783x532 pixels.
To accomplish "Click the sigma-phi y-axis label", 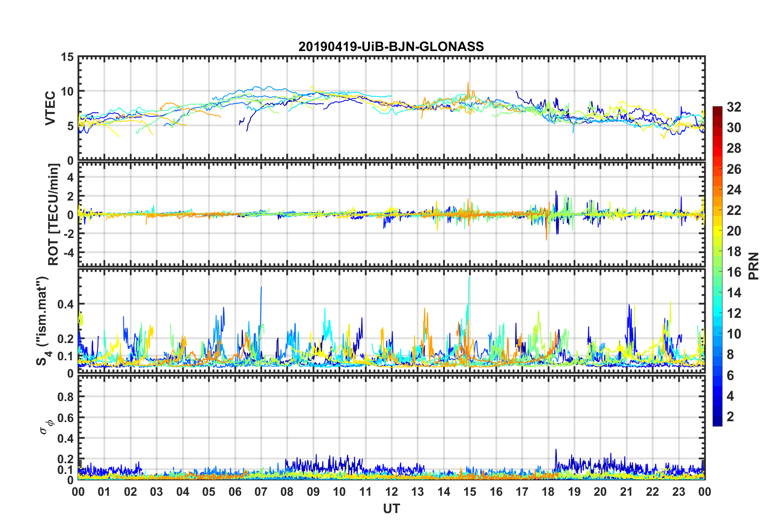I will [x=46, y=427].
